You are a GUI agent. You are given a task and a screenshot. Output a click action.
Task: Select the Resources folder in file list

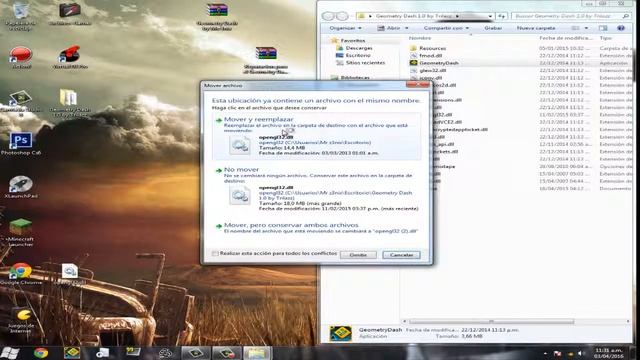click(x=433, y=48)
